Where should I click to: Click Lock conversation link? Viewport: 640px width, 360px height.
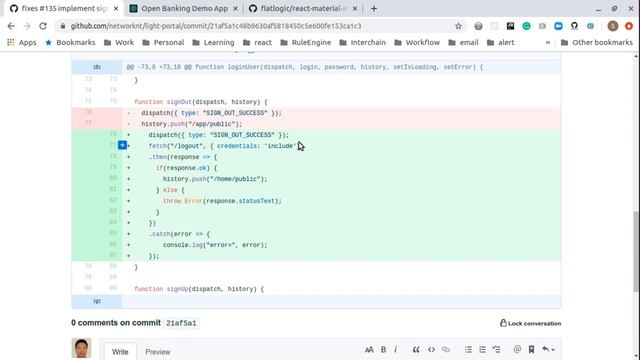(531, 323)
